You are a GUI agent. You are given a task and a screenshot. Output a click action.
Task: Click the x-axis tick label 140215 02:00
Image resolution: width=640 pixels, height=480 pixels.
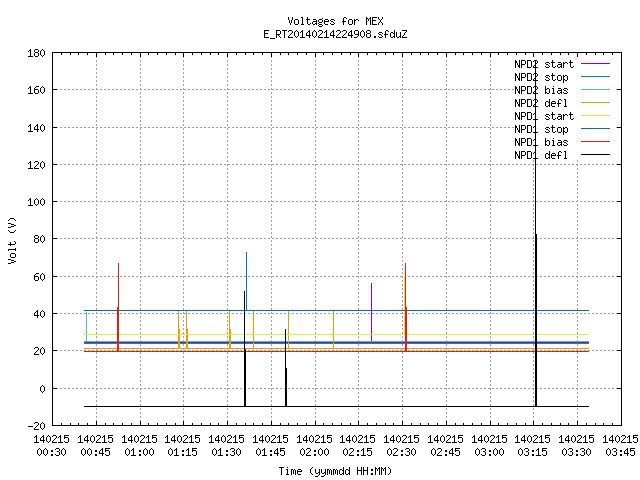pyautogui.click(x=314, y=446)
